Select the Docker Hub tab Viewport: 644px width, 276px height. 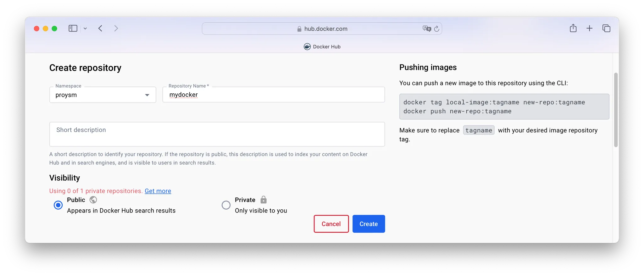[322, 47]
